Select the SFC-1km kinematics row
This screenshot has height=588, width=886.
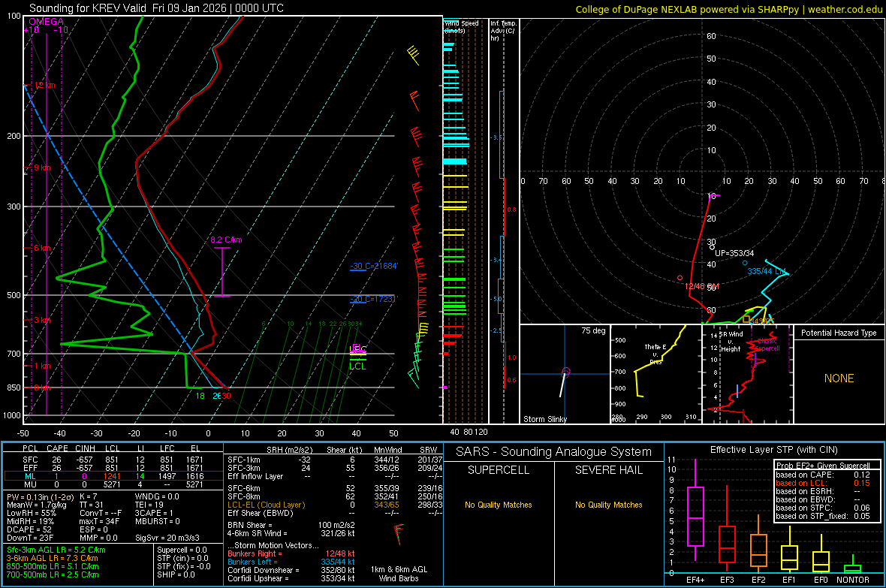tap(335, 460)
